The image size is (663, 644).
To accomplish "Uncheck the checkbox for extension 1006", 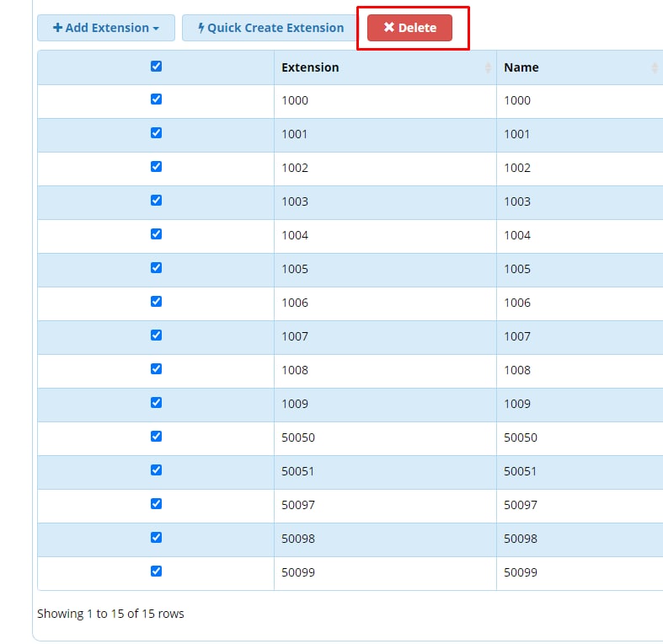I will tap(156, 301).
